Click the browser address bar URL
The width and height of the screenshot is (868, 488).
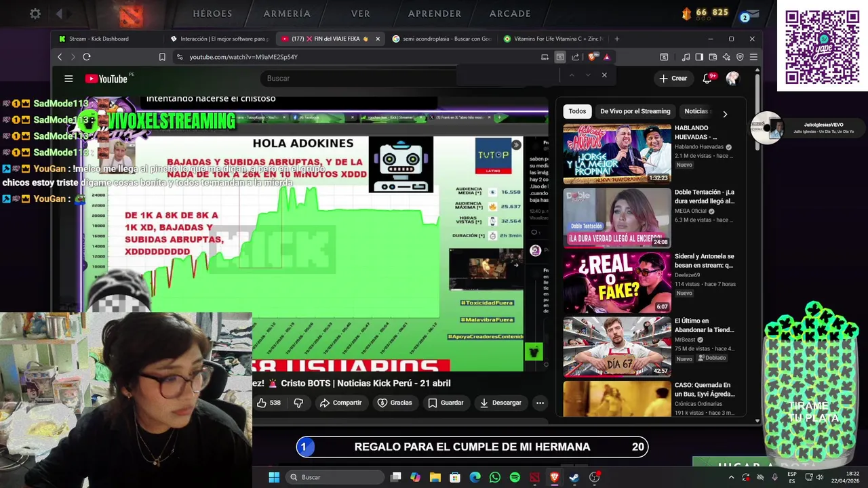pos(243,57)
